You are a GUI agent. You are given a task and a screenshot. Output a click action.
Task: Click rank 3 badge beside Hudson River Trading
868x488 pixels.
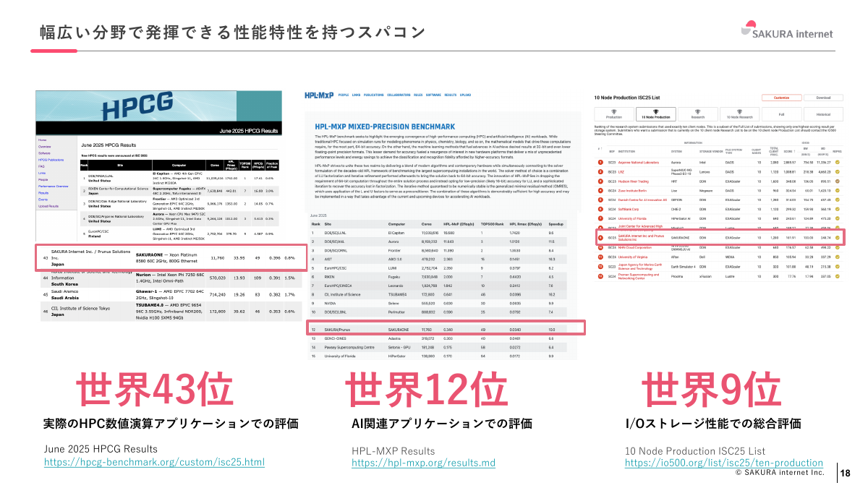(600, 181)
